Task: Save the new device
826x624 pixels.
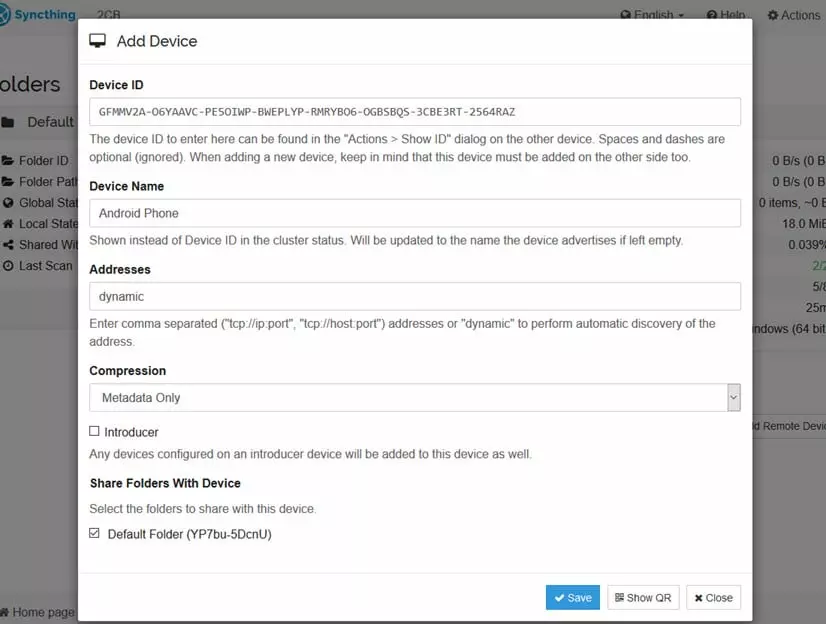Action: pos(572,597)
